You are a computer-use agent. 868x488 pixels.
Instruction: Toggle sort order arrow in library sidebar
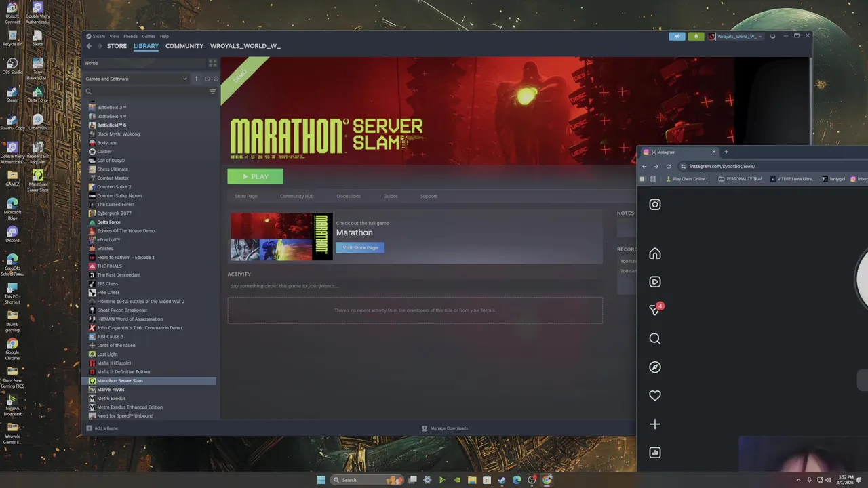coord(197,79)
